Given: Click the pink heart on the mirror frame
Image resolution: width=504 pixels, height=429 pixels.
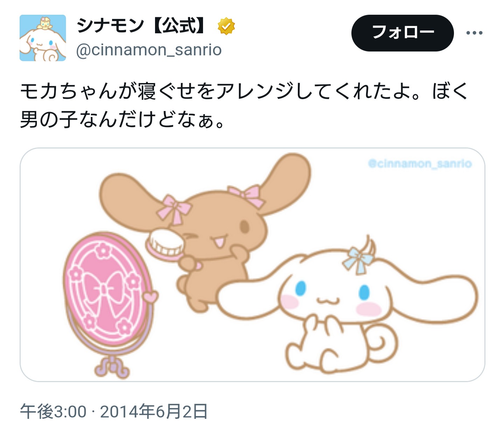Looking at the screenshot, I should 151,297.
